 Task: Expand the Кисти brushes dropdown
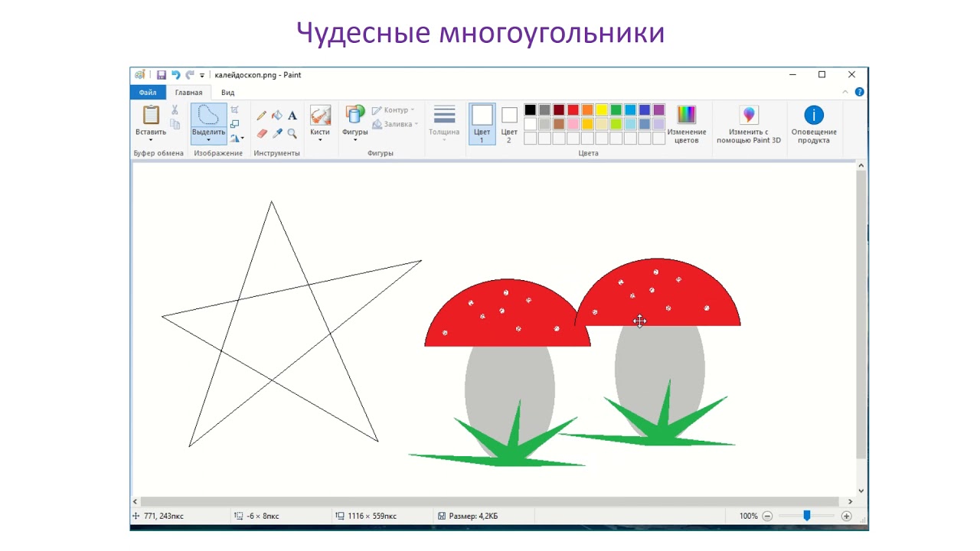[320, 139]
